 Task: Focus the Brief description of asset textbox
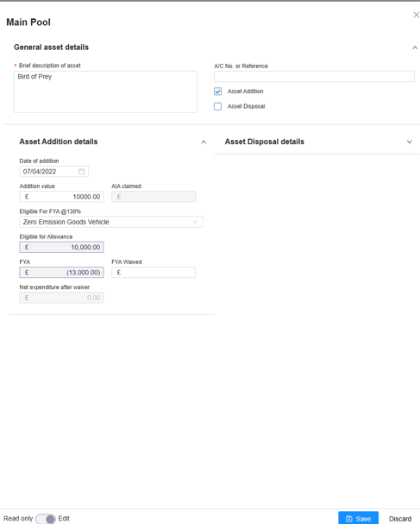pos(105,92)
